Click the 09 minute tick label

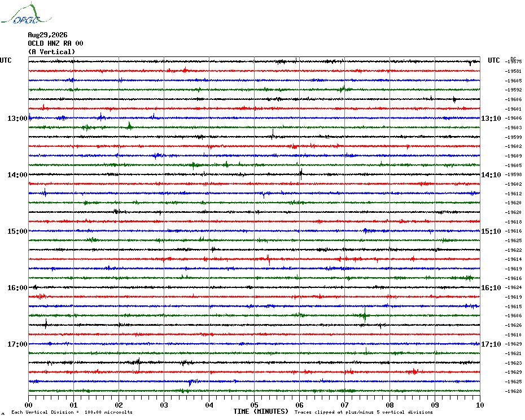coord(435,405)
